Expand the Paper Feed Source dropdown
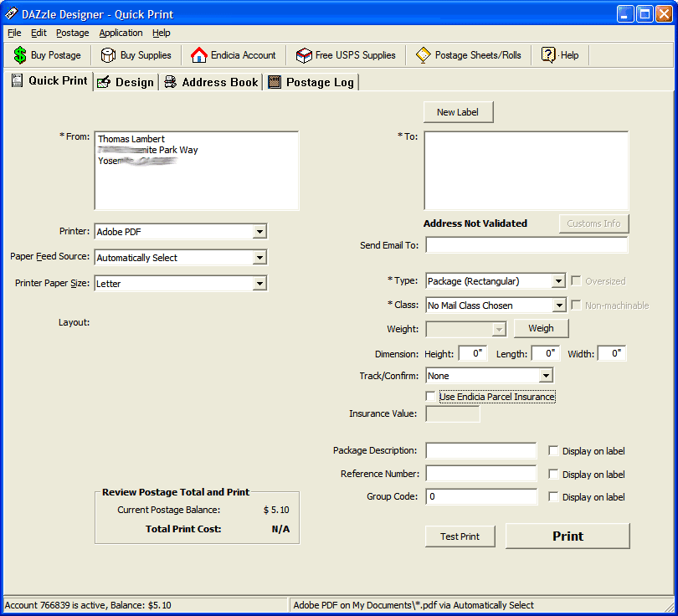The image size is (678, 616). point(259,258)
